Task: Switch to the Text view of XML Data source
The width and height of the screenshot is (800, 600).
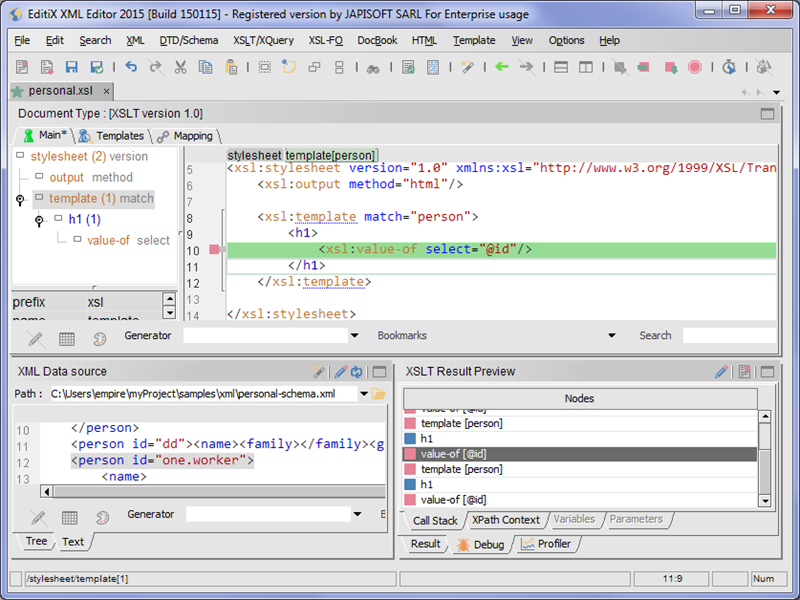Action: point(73,541)
